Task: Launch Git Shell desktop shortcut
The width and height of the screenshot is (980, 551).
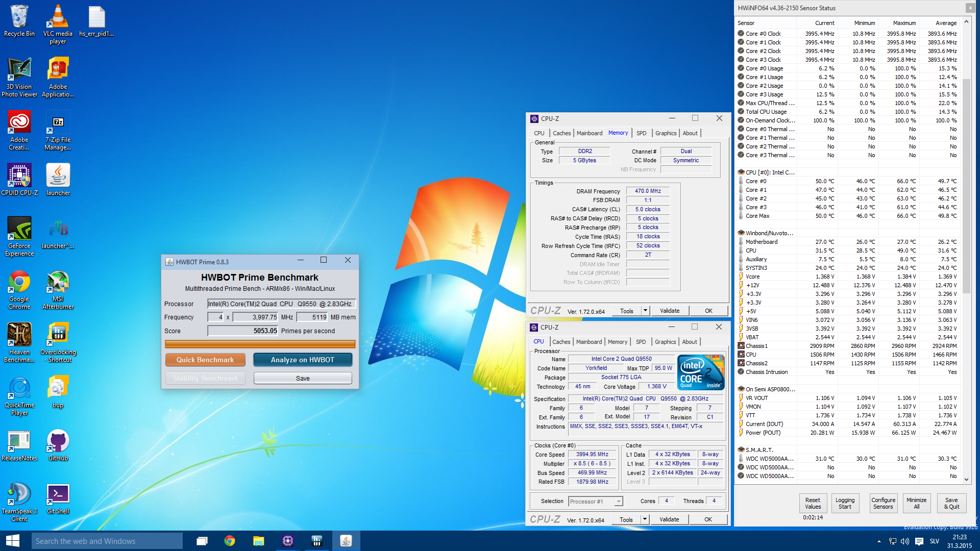Action: (x=58, y=498)
